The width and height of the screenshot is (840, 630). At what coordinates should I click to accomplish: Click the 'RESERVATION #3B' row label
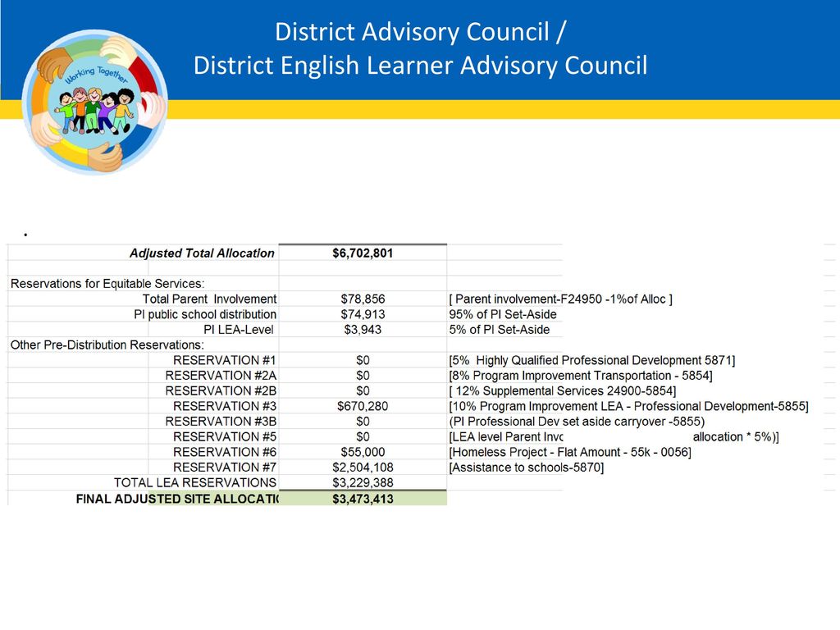(x=221, y=421)
